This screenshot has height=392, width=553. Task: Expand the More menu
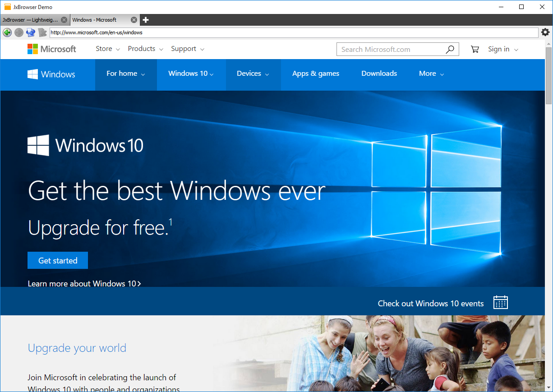click(x=432, y=74)
